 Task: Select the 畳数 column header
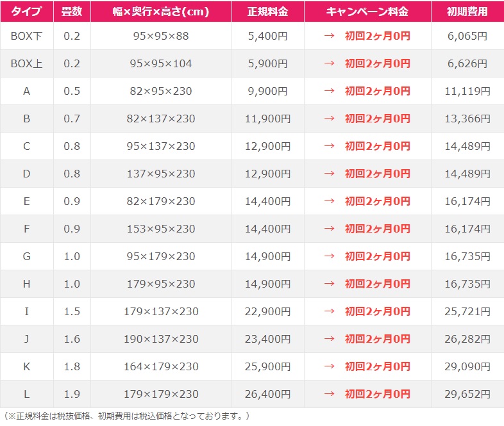(x=72, y=12)
